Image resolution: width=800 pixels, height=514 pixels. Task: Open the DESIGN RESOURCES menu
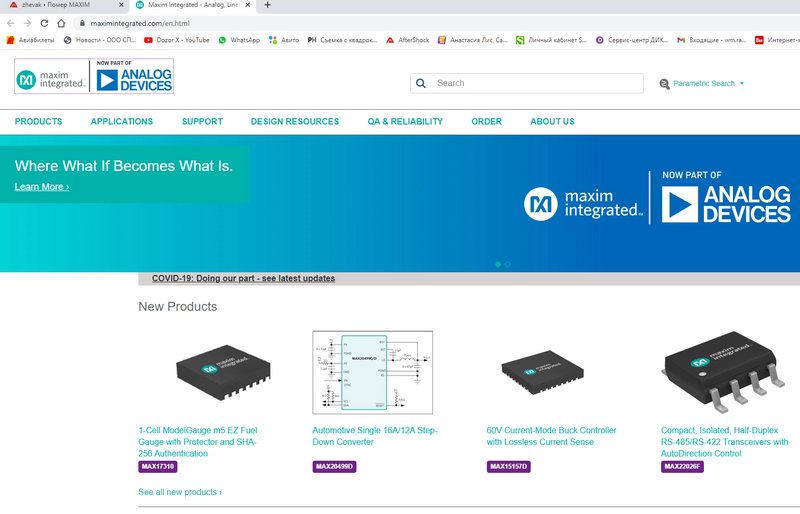tap(294, 121)
